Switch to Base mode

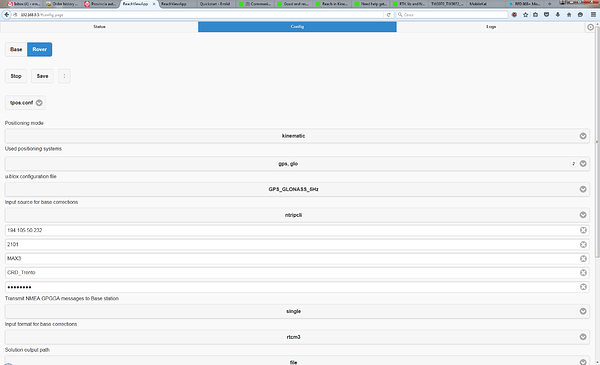tap(16, 49)
